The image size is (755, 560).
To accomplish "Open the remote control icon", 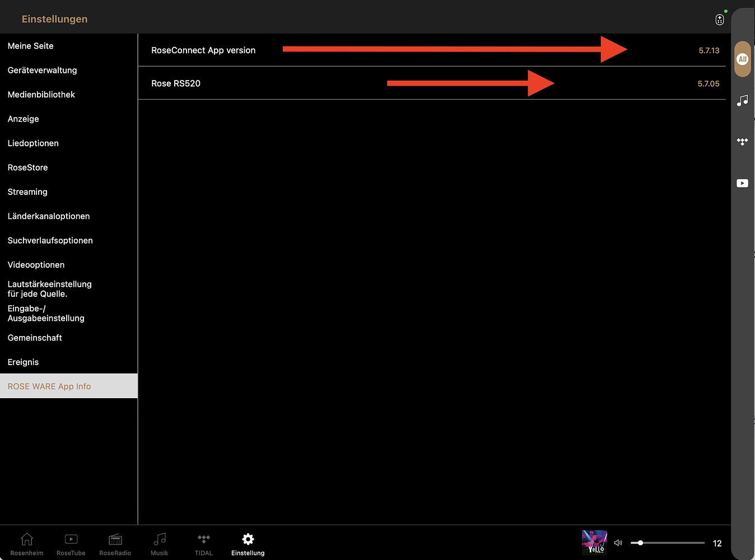I will coord(720,20).
